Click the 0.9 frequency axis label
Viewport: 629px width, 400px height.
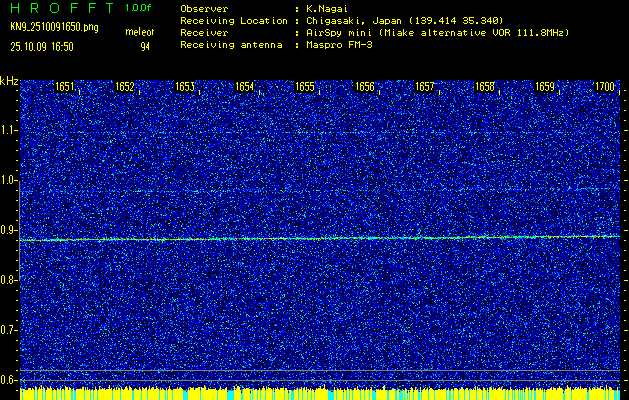tap(9, 230)
